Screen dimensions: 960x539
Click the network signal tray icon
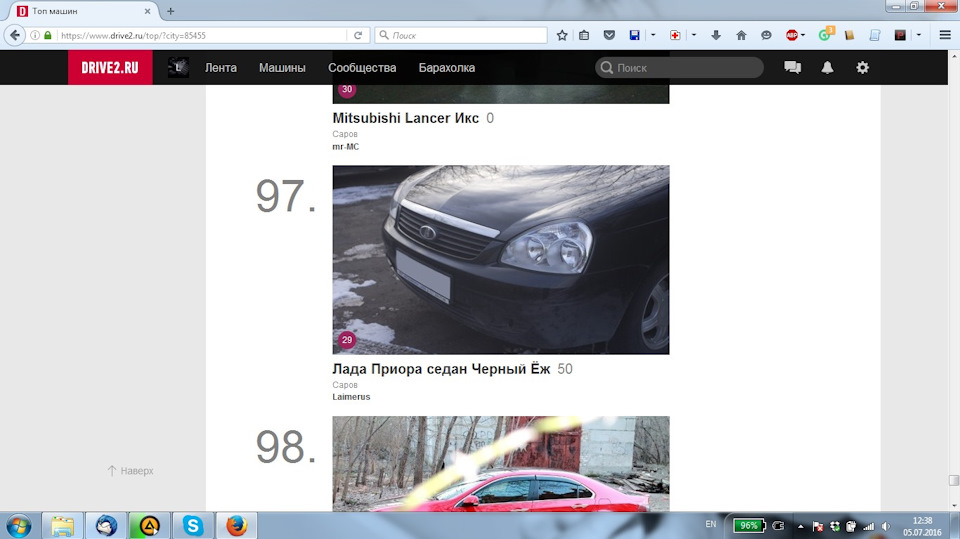click(x=868, y=526)
